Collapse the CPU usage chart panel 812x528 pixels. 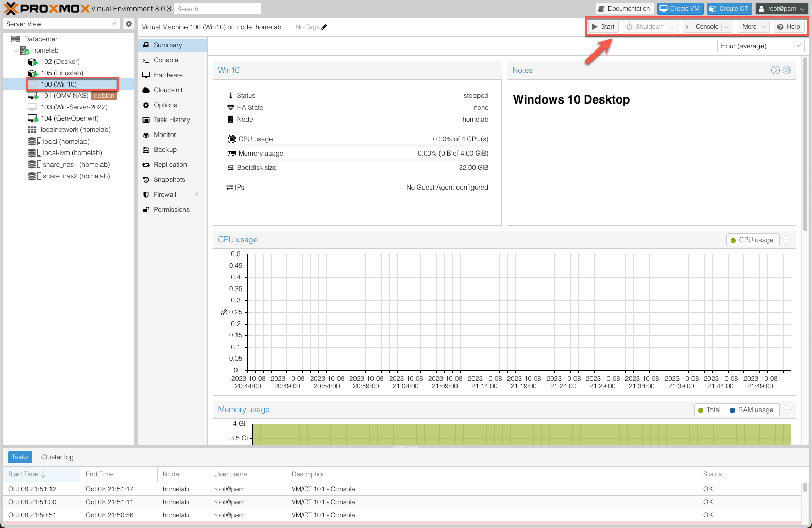pyautogui.click(x=787, y=240)
